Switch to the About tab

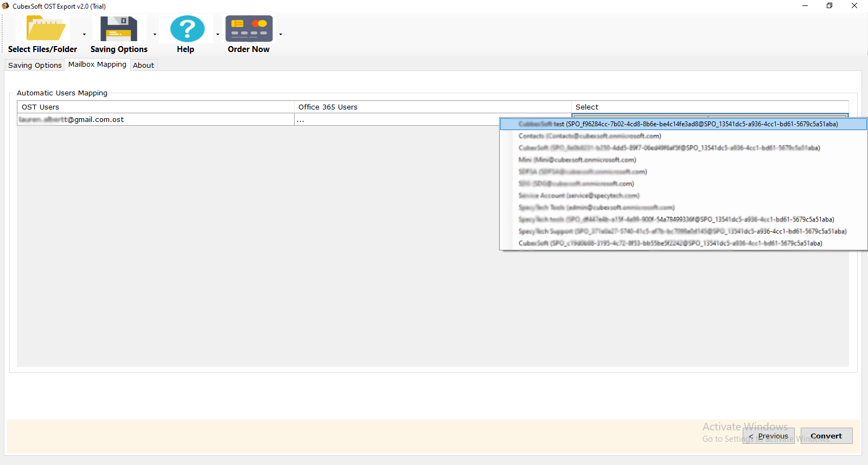[143, 65]
